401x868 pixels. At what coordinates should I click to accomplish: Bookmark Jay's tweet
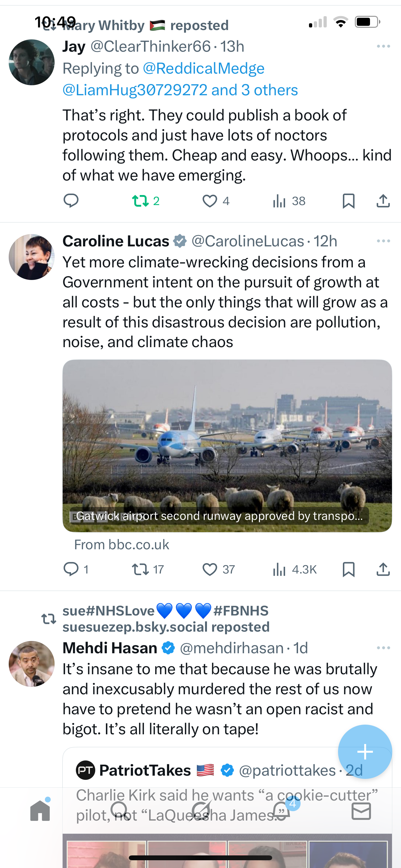coord(348,201)
